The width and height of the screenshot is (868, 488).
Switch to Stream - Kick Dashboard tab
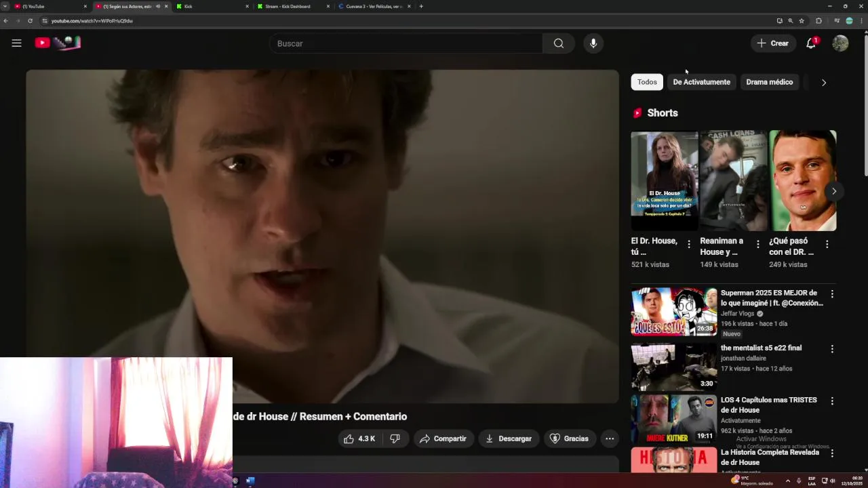(293, 6)
